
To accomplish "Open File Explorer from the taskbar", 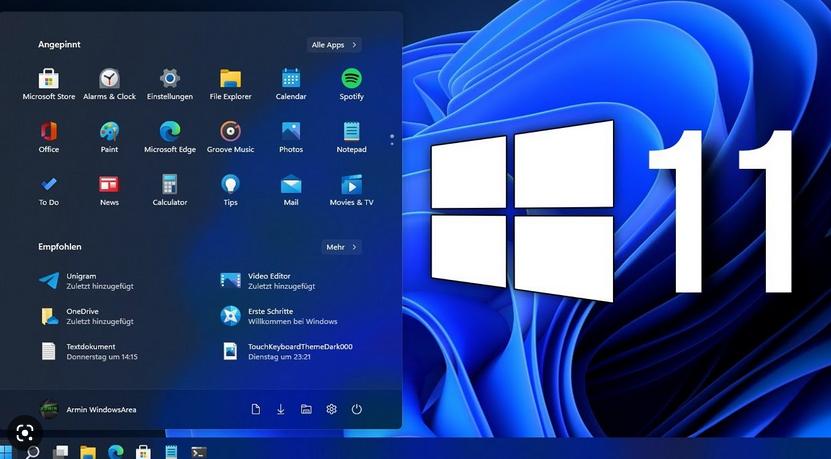I will (88, 452).
